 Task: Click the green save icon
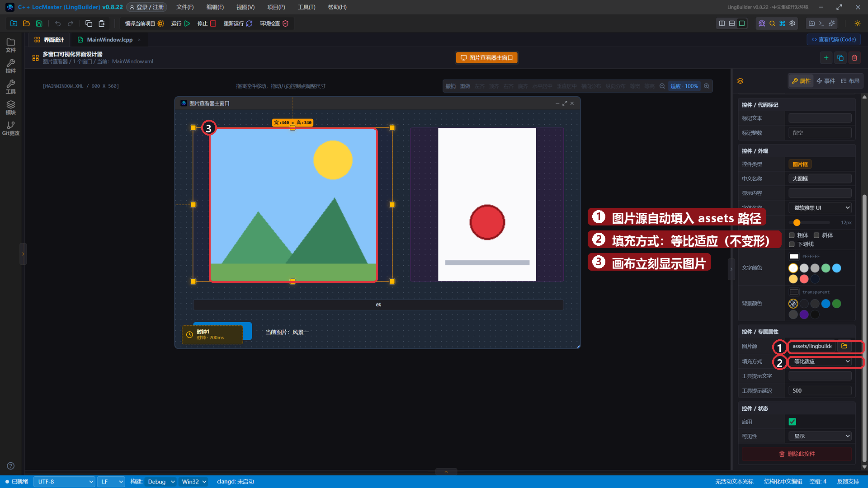tap(39, 23)
